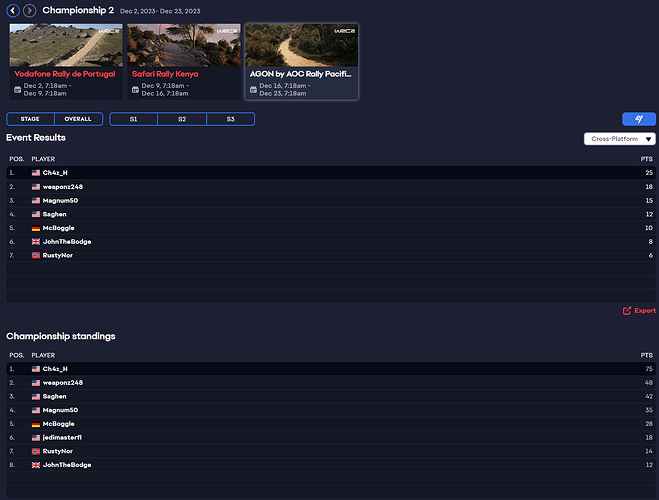Select the S2 stage tab
The image size is (659, 500).
(182, 119)
